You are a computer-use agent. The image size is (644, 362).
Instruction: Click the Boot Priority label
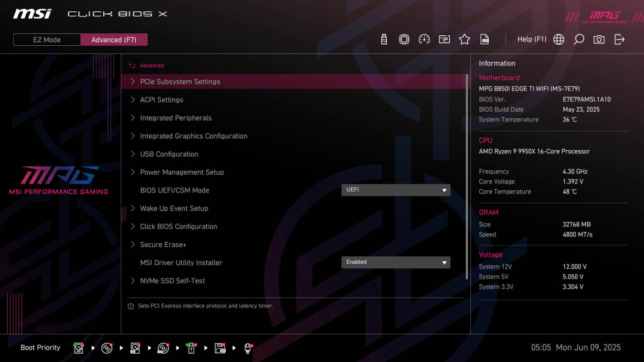[x=40, y=348]
